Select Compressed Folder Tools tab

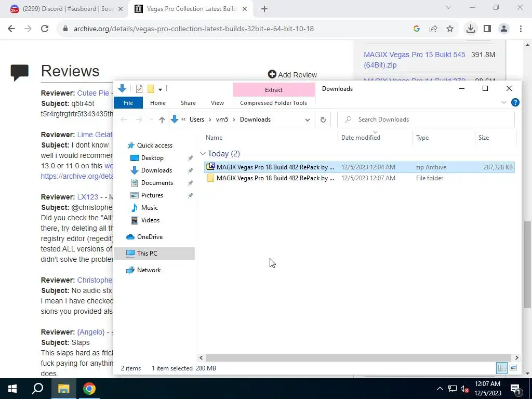pyautogui.click(x=273, y=103)
